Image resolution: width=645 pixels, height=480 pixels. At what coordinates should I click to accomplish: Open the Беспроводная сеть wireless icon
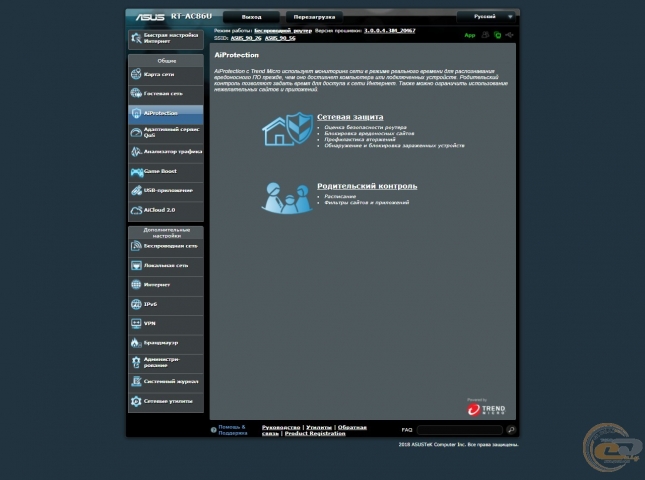coord(136,246)
